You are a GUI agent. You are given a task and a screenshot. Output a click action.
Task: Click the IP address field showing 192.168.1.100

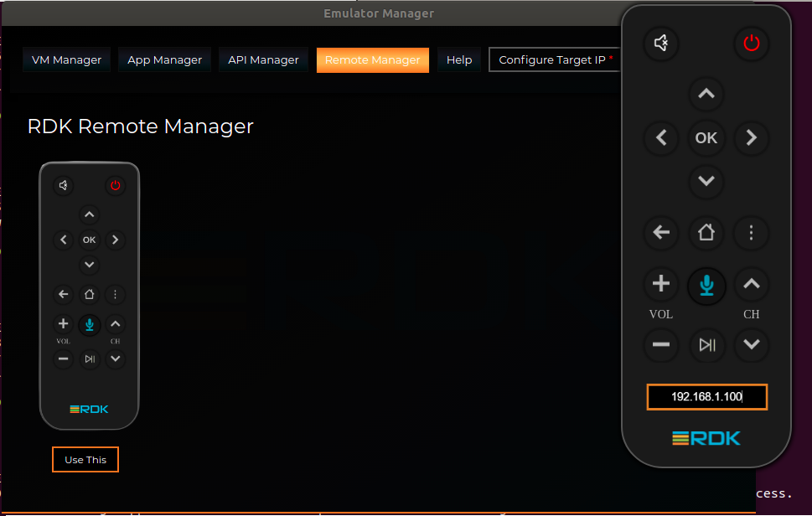pos(706,396)
